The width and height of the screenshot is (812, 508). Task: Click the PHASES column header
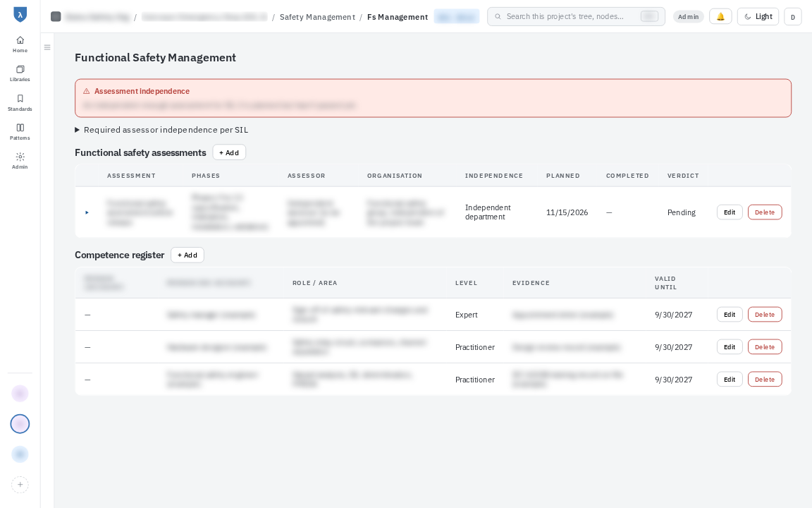click(206, 176)
